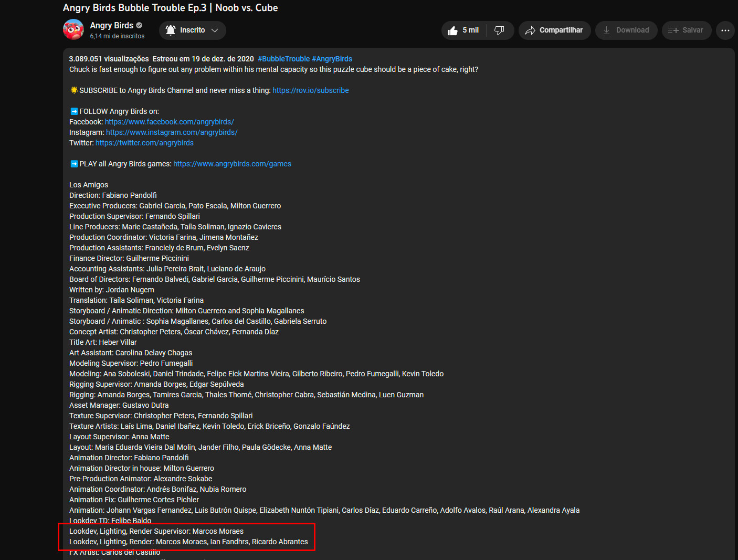
Task: Open the three-dot more actions menu
Action: pos(725,30)
